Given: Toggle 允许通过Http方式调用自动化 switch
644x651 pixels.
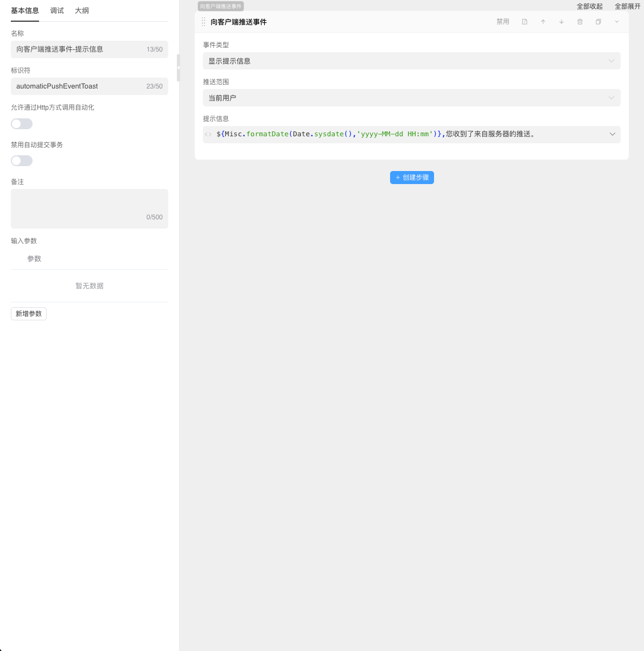Looking at the screenshot, I should tap(22, 124).
